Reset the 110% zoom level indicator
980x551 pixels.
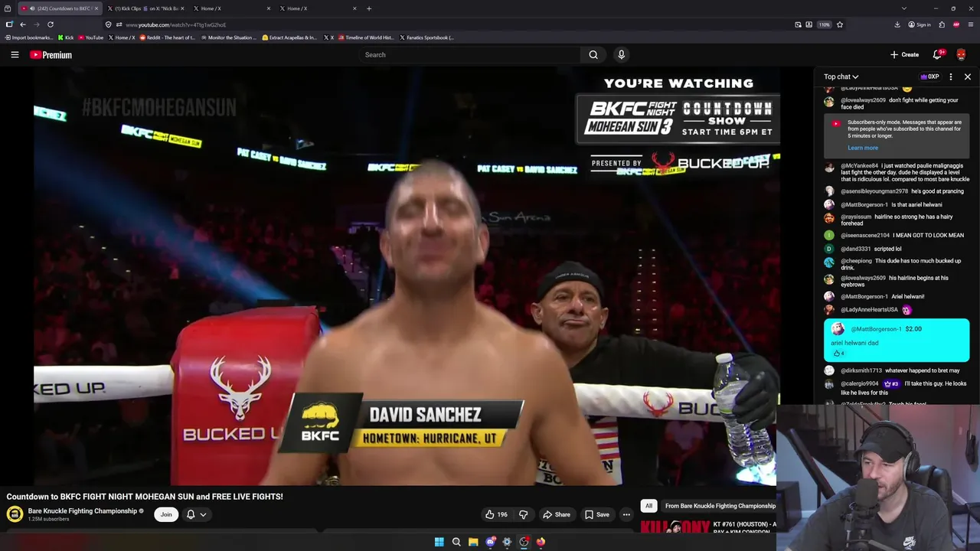coord(824,24)
